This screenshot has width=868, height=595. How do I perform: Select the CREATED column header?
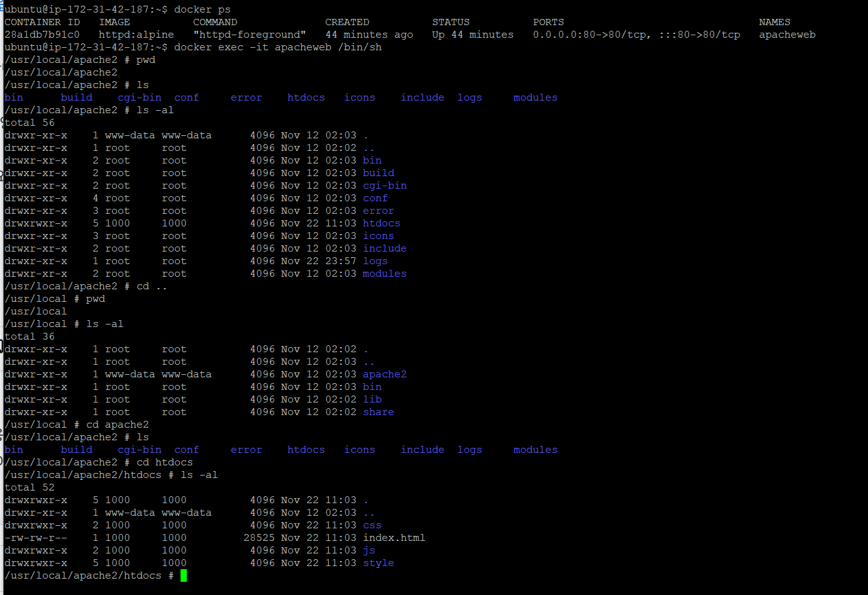347,22
